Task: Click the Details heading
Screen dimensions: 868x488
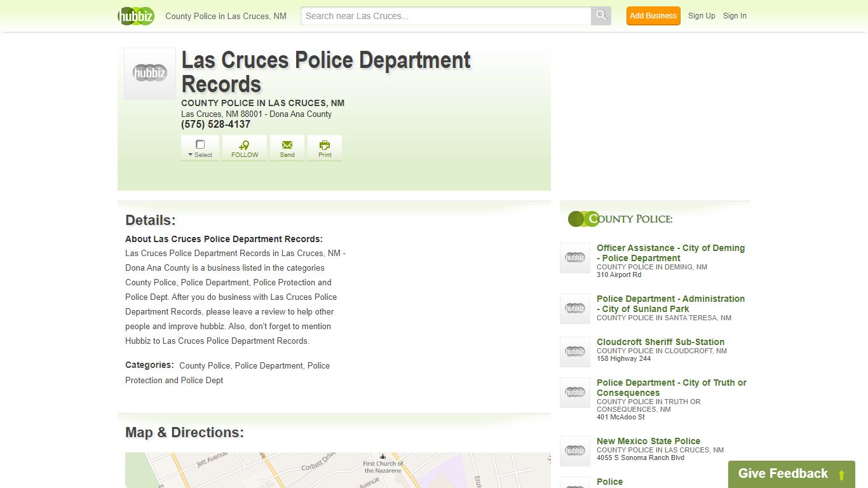Action: pyautogui.click(x=151, y=220)
